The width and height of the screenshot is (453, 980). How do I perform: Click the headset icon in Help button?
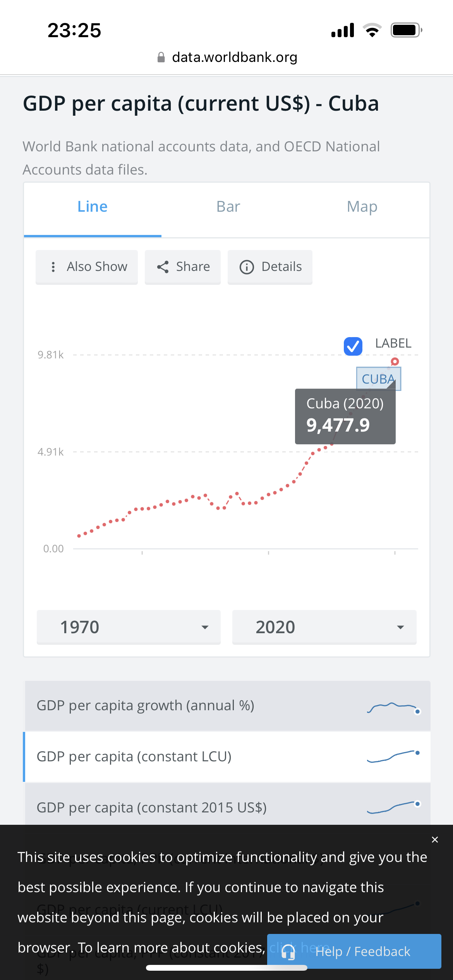click(288, 951)
